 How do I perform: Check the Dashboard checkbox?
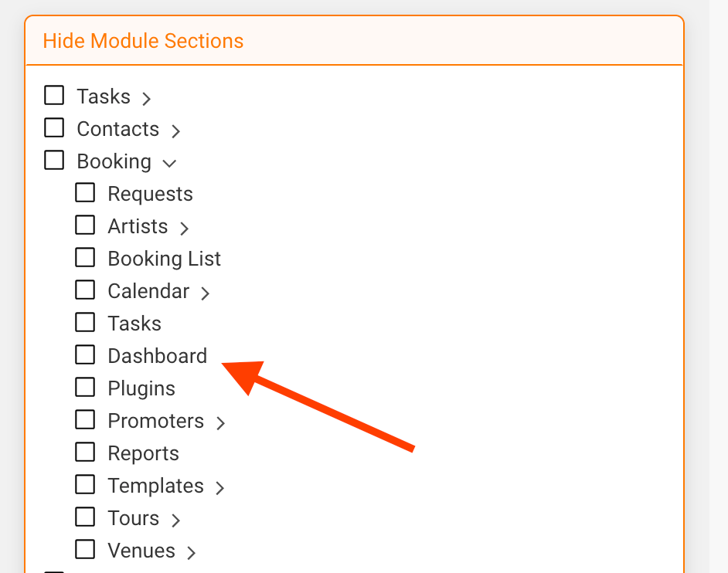click(x=85, y=355)
